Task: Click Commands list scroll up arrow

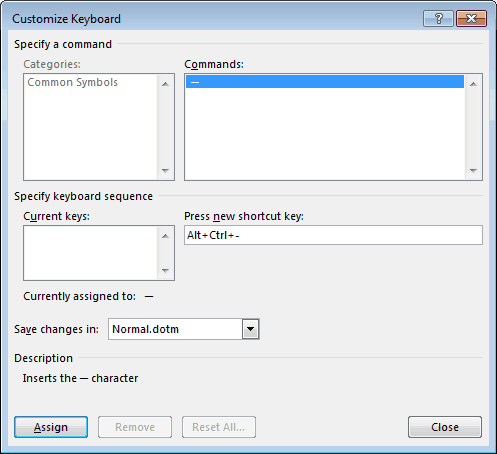Action: pyautogui.click(x=473, y=84)
